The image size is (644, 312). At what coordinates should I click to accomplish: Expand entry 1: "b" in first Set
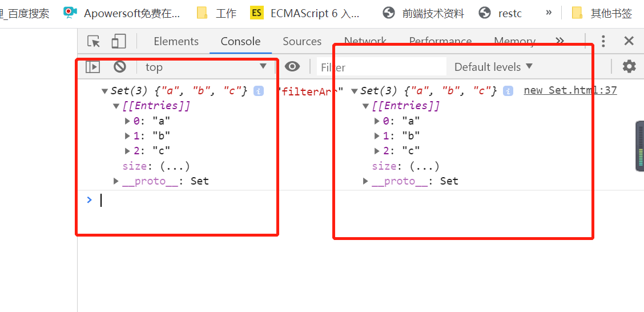(128, 136)
